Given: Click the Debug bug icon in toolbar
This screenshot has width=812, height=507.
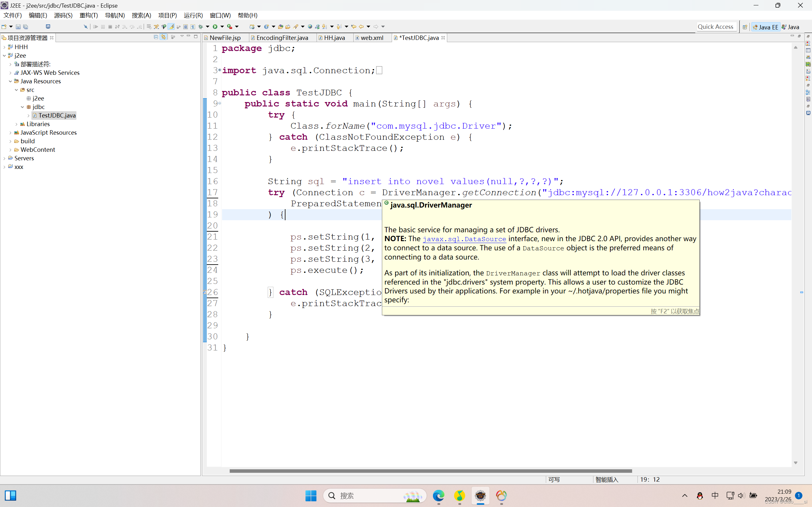Looking at the screenshot, I should pyautogui.click(x=201, y=27).
